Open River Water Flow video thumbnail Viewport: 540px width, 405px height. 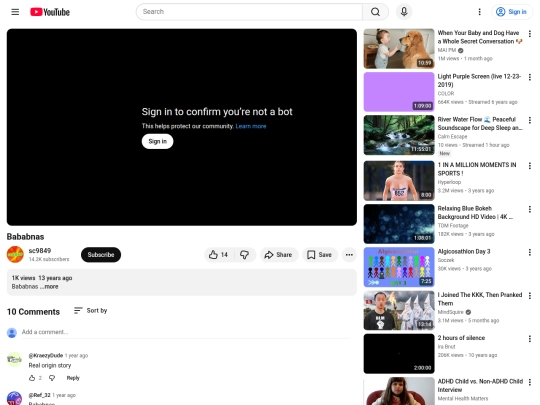(399, 135)
